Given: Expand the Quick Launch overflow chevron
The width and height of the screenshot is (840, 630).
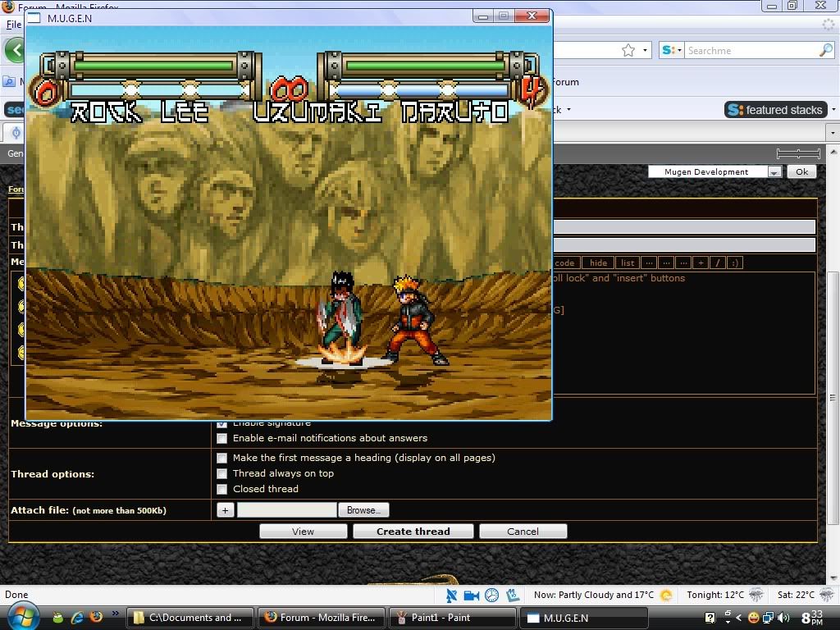Looking at the screenshot, I should pos(115,613).
